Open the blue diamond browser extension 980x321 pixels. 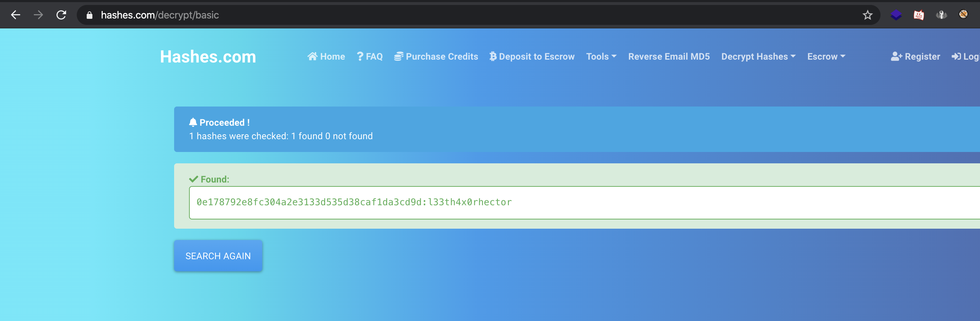tap(896, 15)
